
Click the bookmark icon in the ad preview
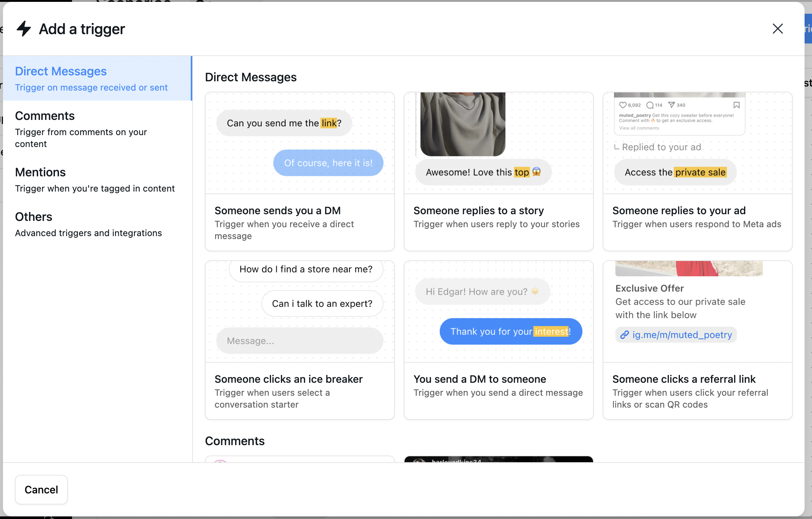tap(737, 105)
